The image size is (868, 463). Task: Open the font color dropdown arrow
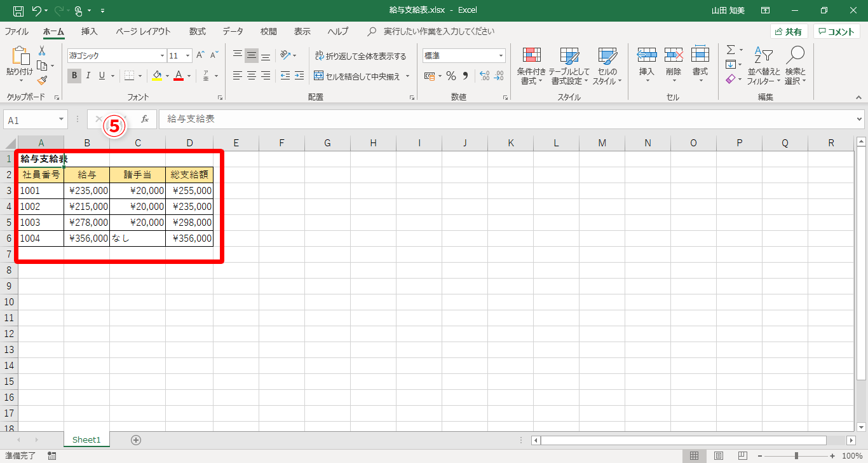(189, 76)
